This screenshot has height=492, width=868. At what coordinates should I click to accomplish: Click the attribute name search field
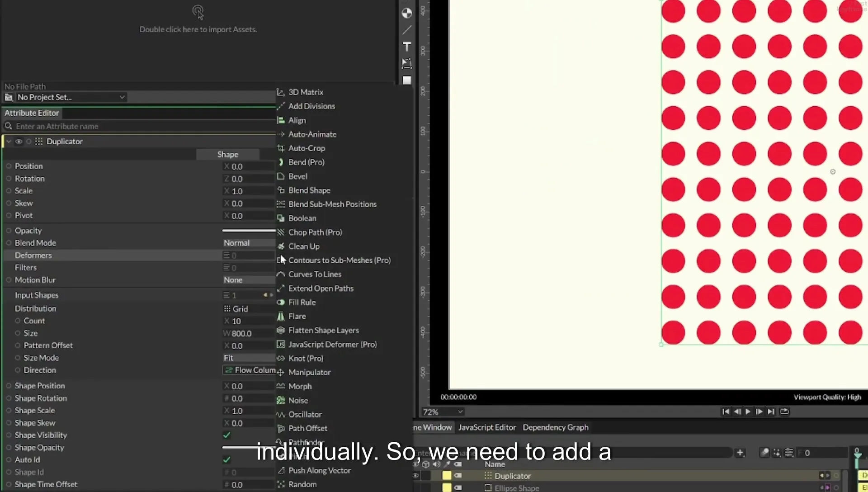140,126
